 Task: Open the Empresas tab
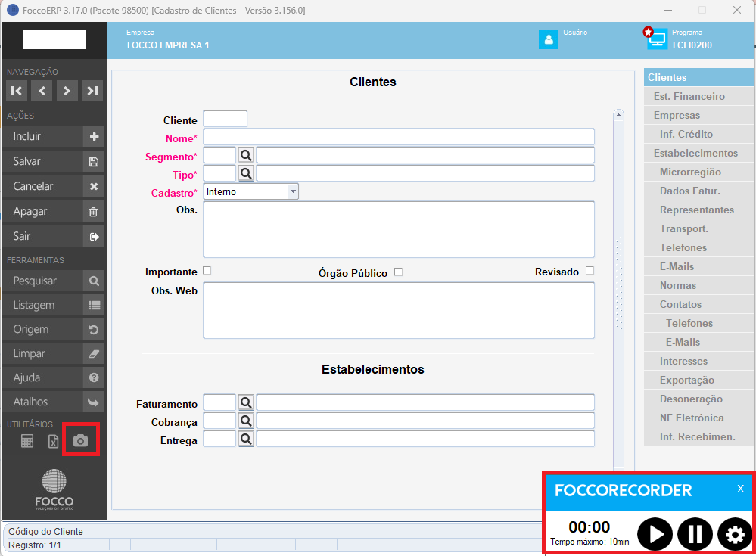tap(699, 115)
